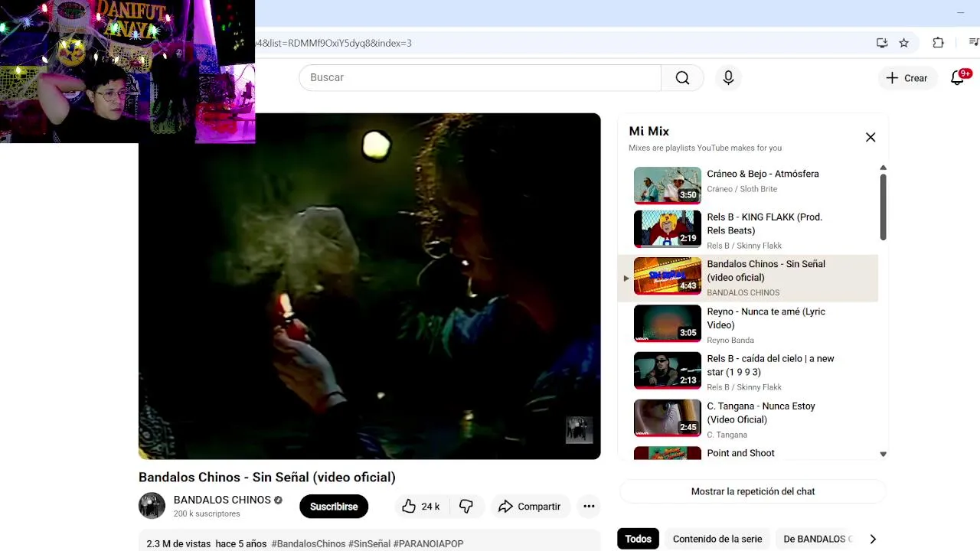Open the Crear menu
Image resolution: width=980 pixels, height=551 pixels.
pos(906,77)
